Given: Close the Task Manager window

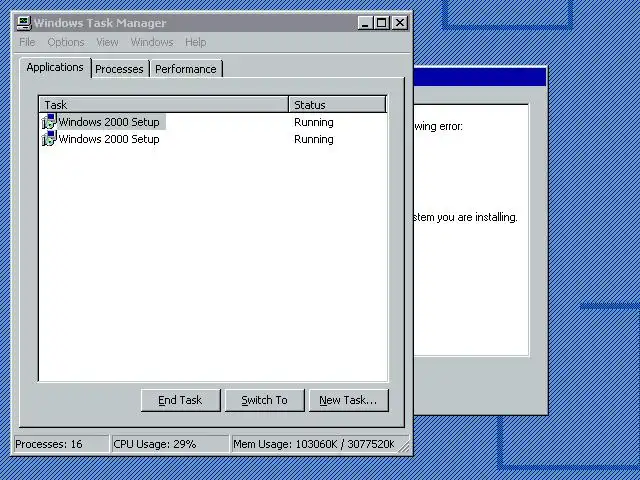Looking at the screenshot, I should coord(400,23).
